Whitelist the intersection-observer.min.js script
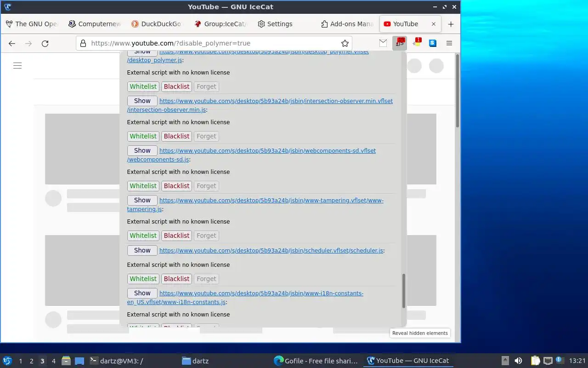The width and height of the screenshot is (588, 368). pyautogui.click(x=143, y=136)
